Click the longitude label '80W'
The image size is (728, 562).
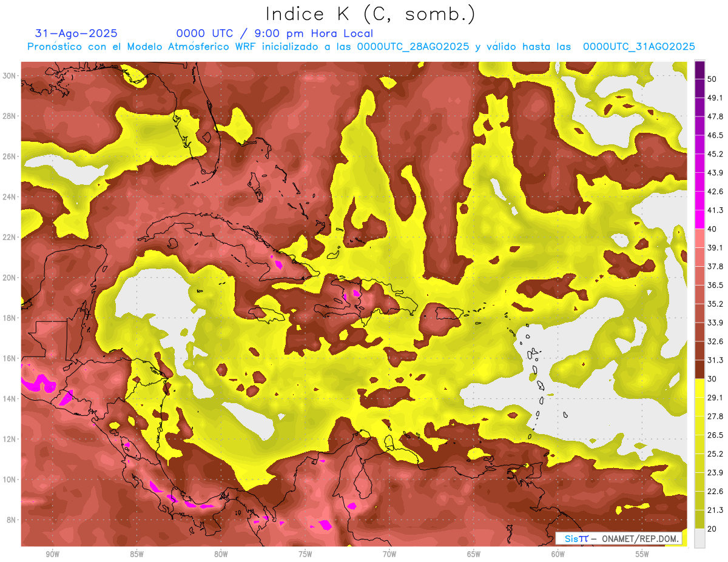[x=221, y=554]
